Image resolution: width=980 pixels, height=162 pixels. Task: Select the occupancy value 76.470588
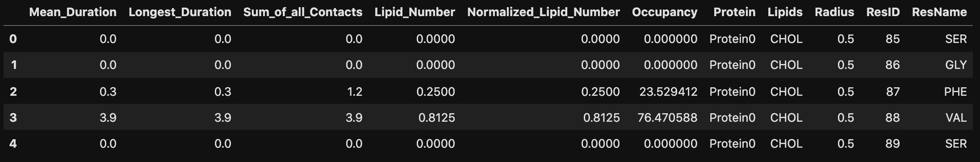(667, 118)
